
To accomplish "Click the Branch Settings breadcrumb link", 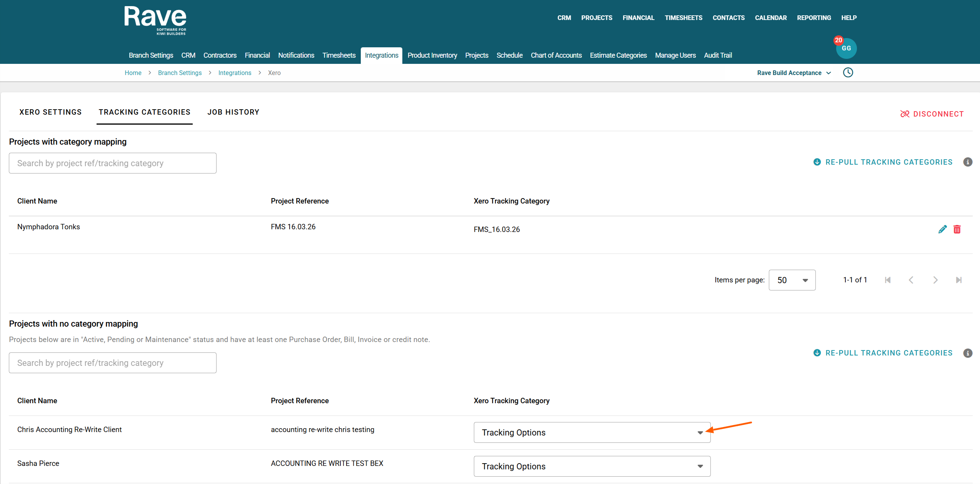I will point(180,73).
